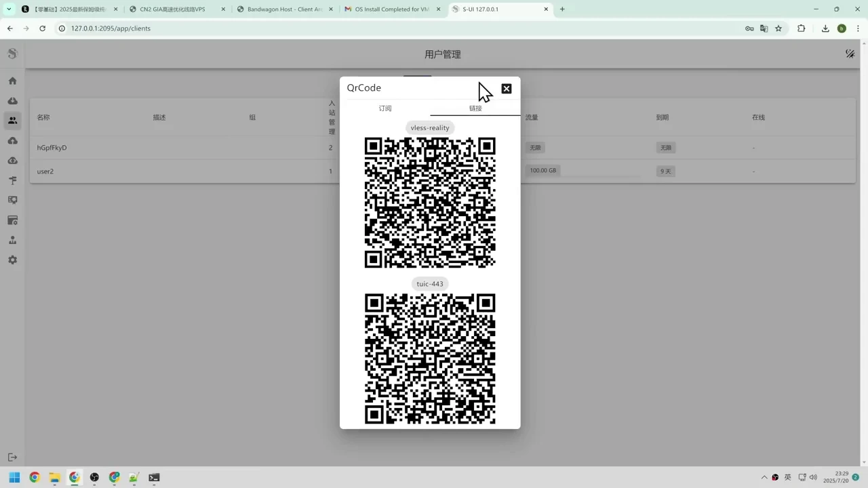Open Admins sidebar icon
This screenshot has height=488, width=868.
click(x=12, y=240)
